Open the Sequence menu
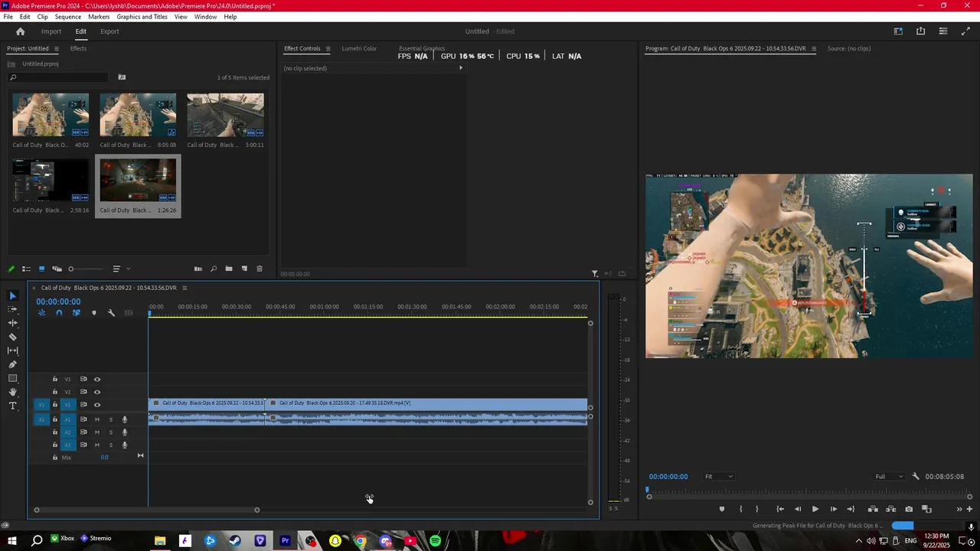980x551 pixels. (x=67, y=17)
